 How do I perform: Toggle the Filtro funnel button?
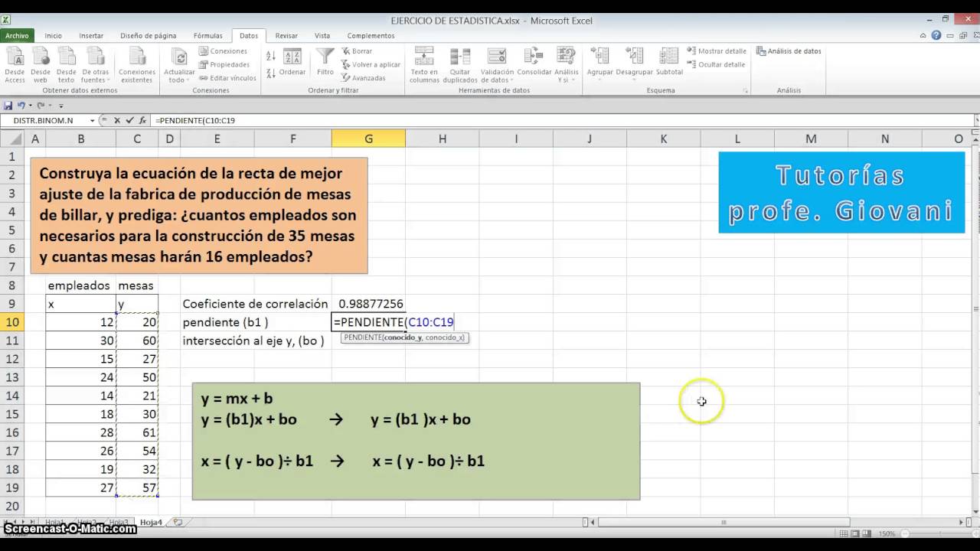(x=325, y=62)
